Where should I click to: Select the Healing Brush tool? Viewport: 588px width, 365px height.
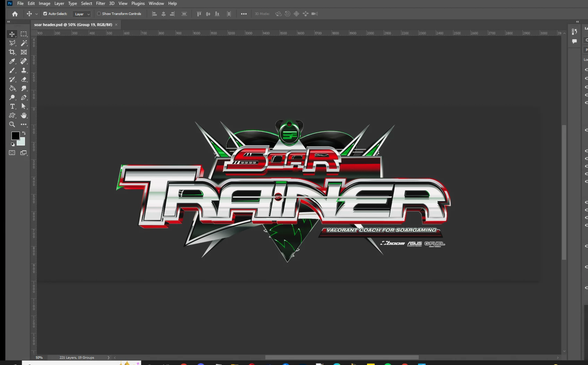coord(24,61)
